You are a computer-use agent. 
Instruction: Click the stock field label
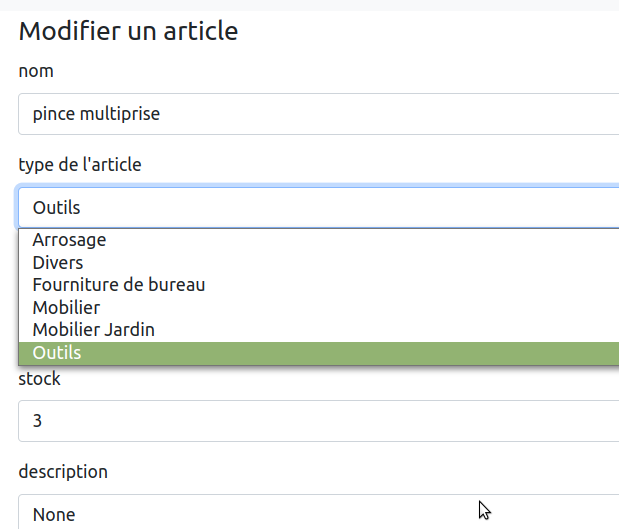point(40,379)
